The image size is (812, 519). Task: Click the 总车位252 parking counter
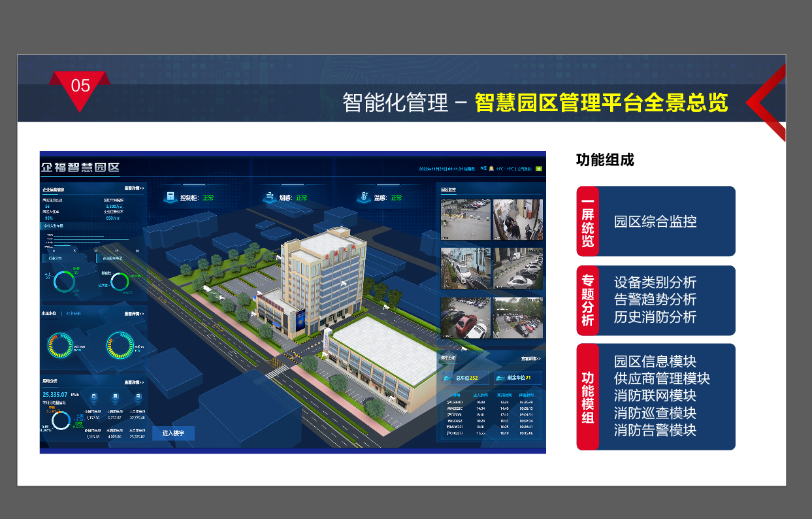point(466,378)
